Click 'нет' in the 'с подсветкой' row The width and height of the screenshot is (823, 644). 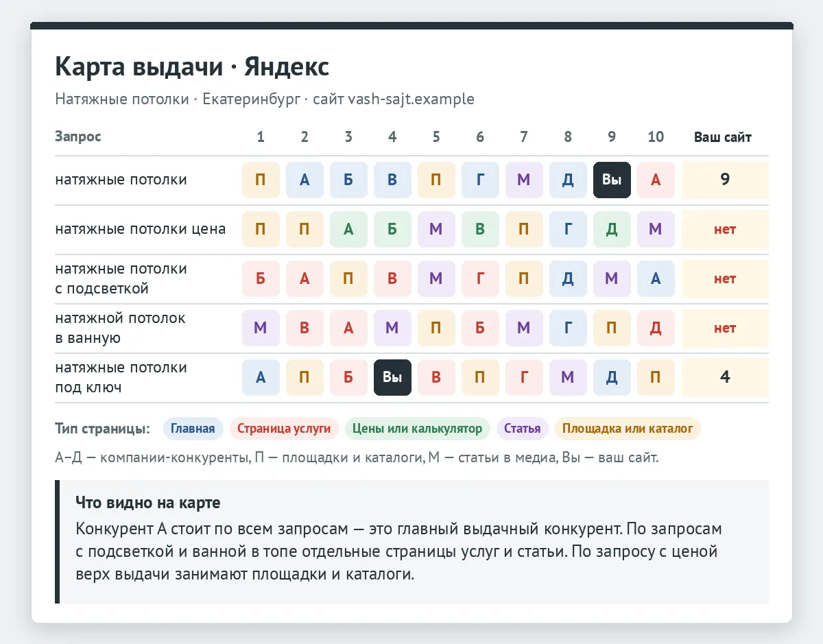(x=725, y=279)
